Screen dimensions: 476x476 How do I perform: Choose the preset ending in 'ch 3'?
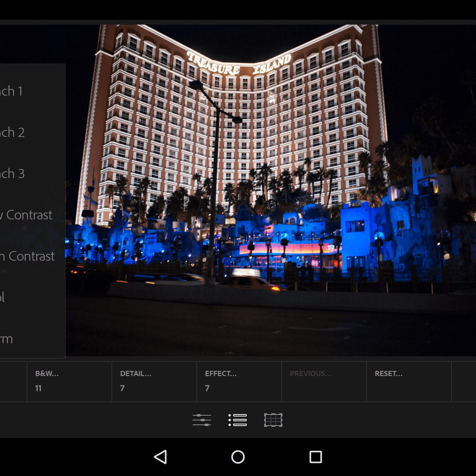pos(33,173)
